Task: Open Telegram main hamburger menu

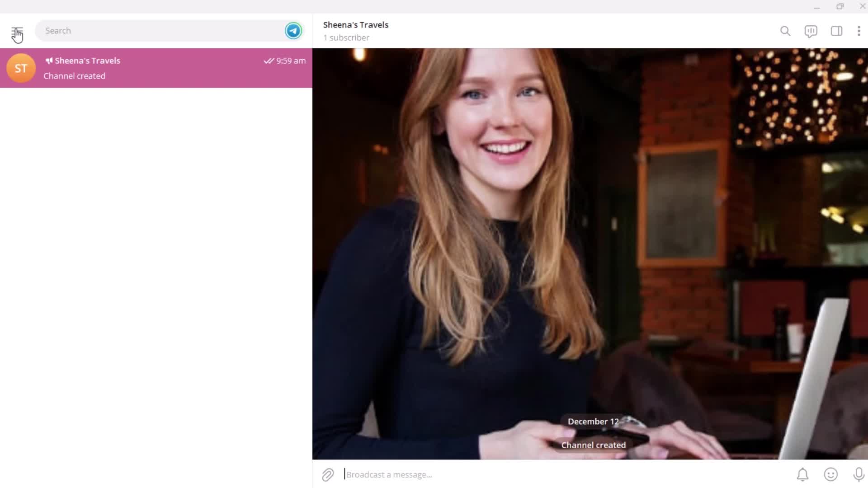Action: point(17,30)
